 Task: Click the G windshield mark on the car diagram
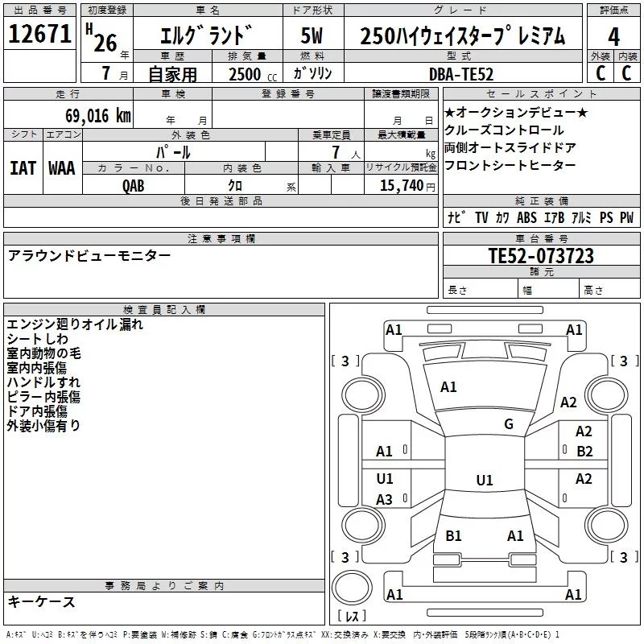pyautogui.click(x=508, y=424)
